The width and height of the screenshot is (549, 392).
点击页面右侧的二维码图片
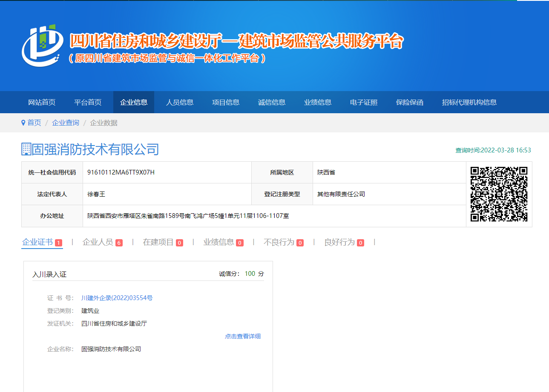[498, 194]
